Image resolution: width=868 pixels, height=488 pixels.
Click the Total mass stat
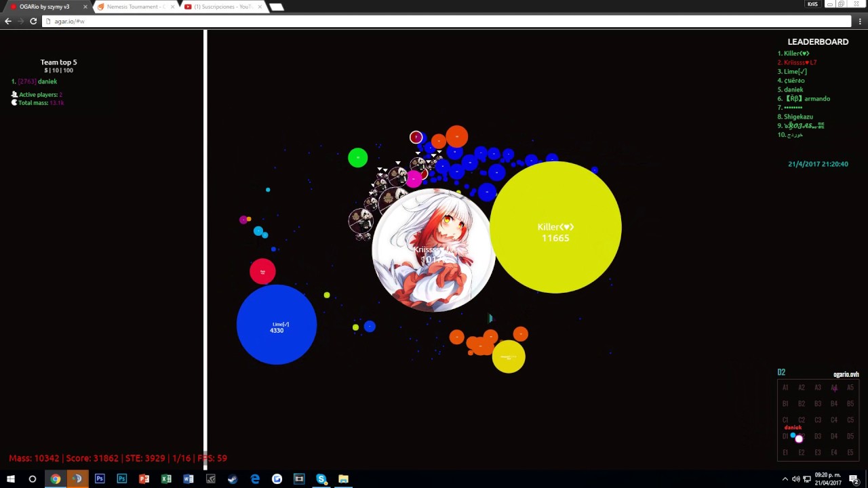point(37,103)
